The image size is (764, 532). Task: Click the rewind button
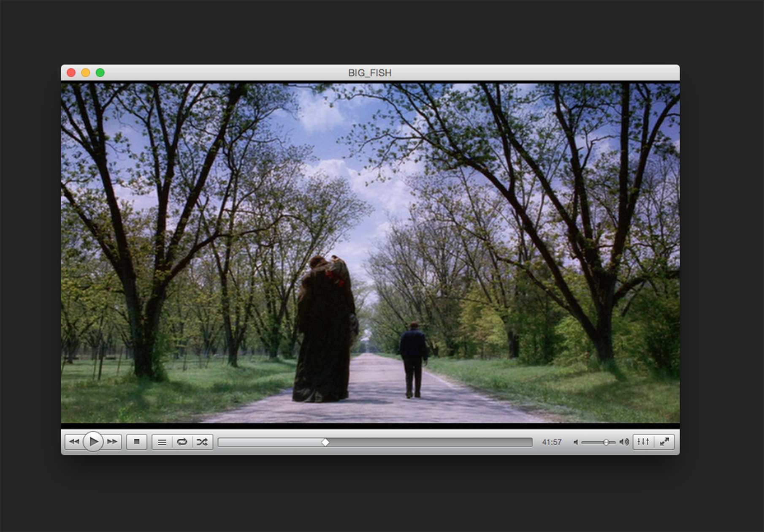click(74, 442)
